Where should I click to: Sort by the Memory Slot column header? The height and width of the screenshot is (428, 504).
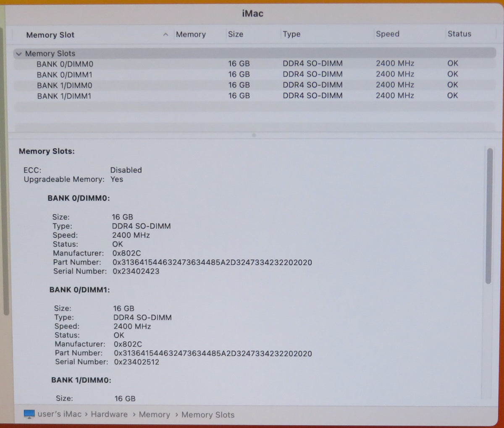50,35
